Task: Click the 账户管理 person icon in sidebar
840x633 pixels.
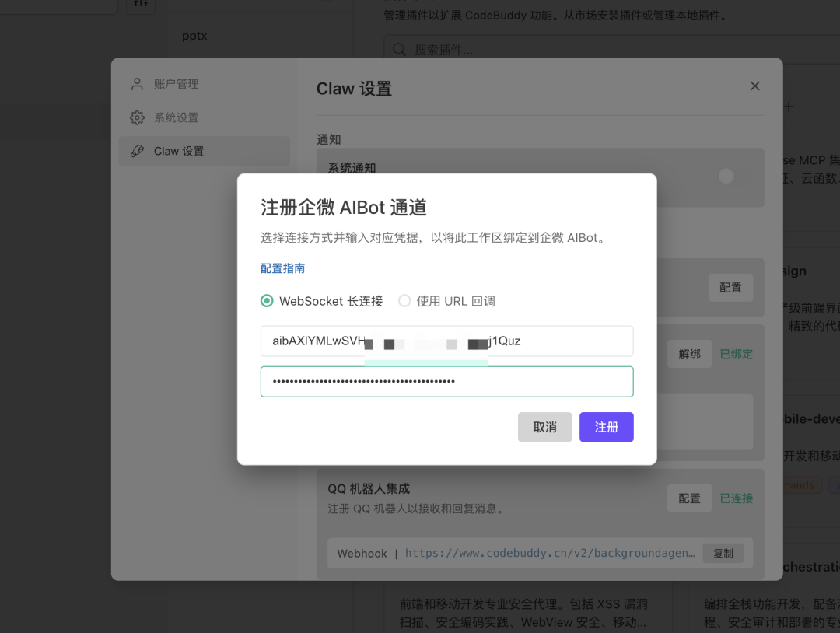Action: click(x=137, y=83)
